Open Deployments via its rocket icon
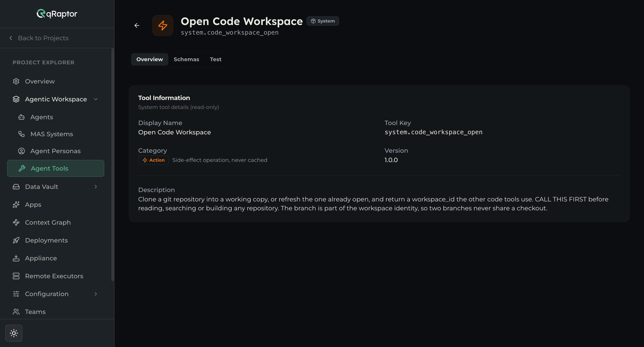Screen dimensions: 644x347 [16, 240]
